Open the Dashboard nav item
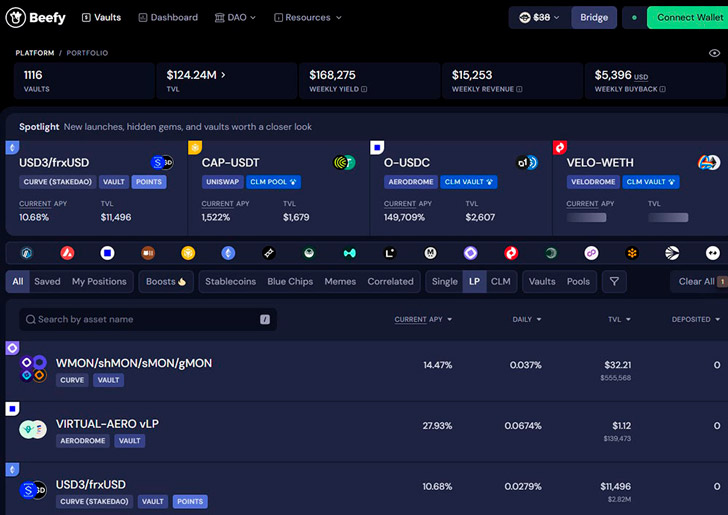This screenshot has width=728, height=515. coord(168,18)
